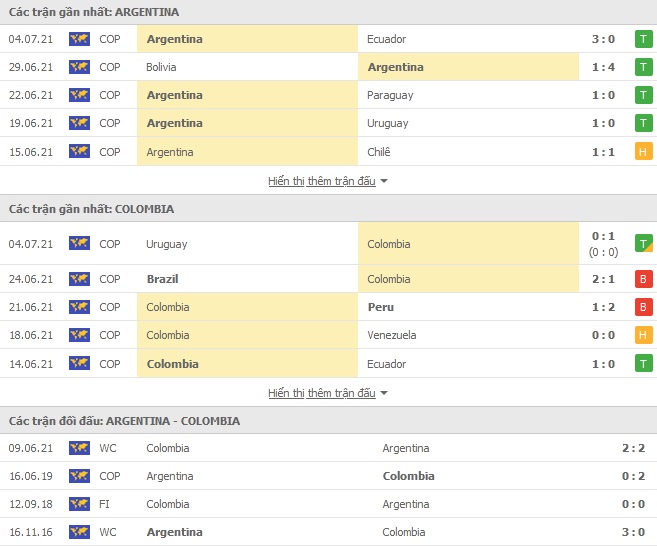Expand more Colombia matches via dropdown arrow
657x546 pixels.
[x=384, y=393]
